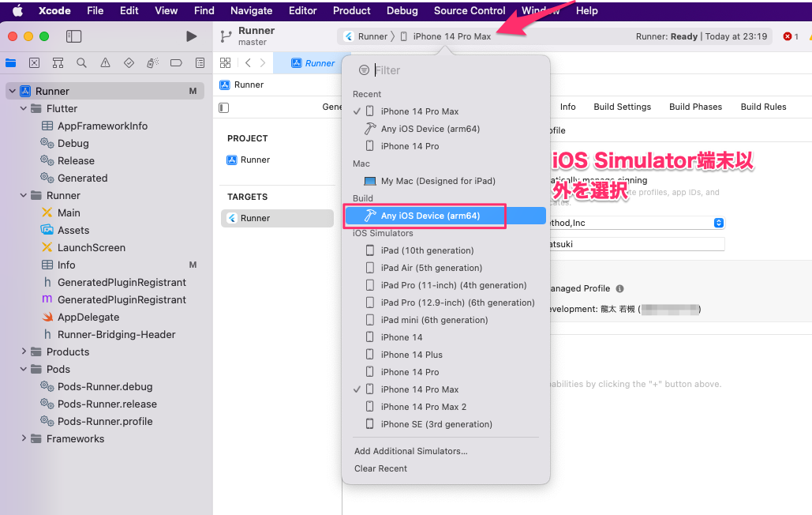Click the source control branch icon
This screenshot has height=515, width=812.
pyautogui.click(x=226, y=36)
